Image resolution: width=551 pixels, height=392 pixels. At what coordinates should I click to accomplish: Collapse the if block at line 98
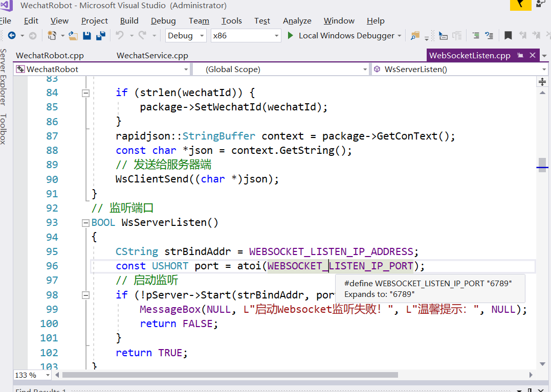click(86, 295)
